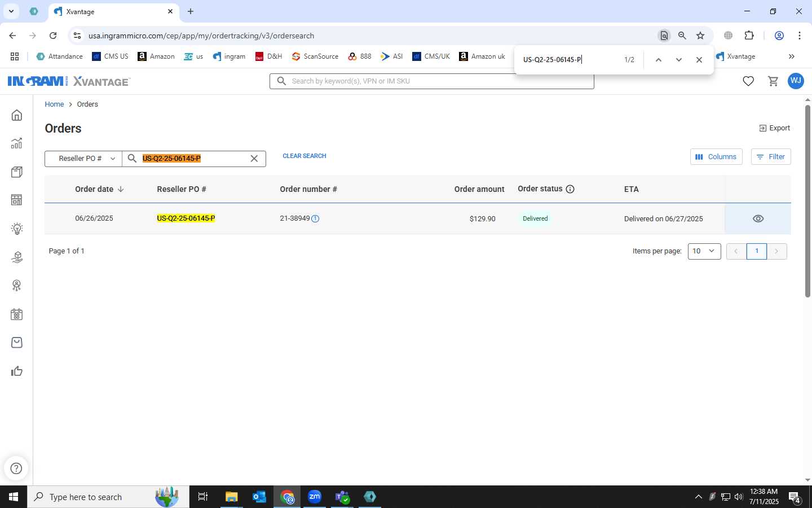The image size is (812, 508).
Task: Go to previous find-in-page match
Action: coord(658,60)
